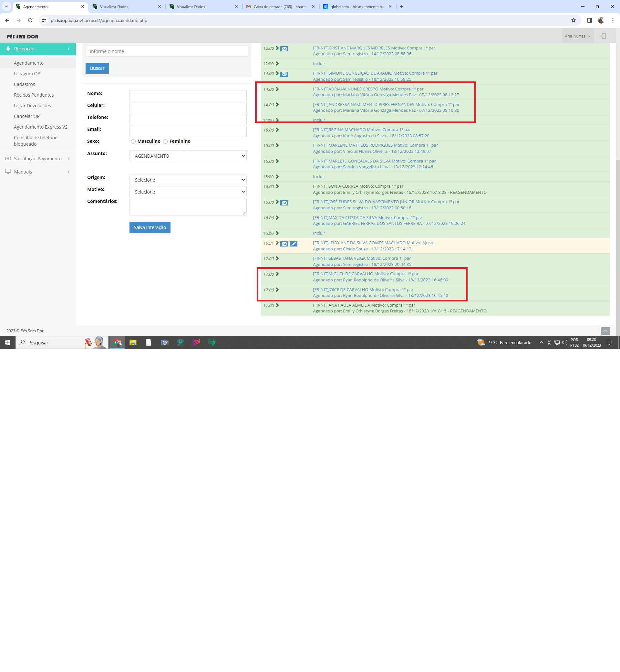
Task: Reload the page with browser refresh icon
Action: pyautogui.click(x=30, y=20)
